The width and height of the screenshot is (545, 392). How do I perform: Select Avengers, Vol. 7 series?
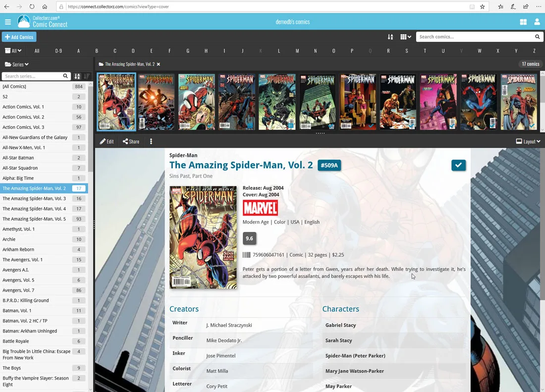click(x=44, y=290)
